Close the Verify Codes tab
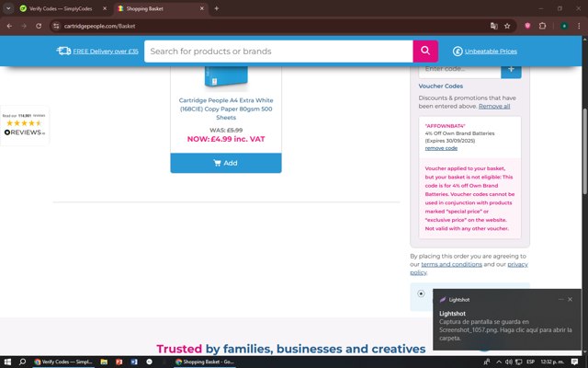This screenshot has width=588, height=368. tap(105, 8)
